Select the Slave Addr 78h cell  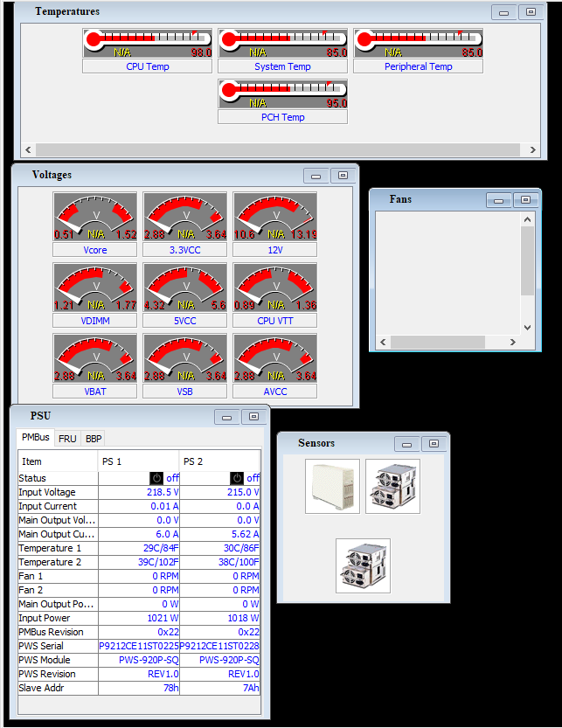(x=139, y=688)
